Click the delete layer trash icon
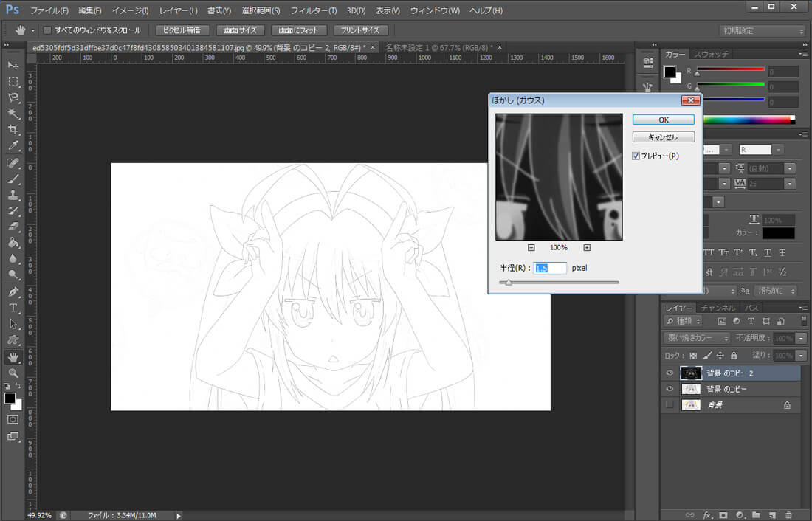Image resolution: width=812 pixels, height=521 pixels. point(788,515)
